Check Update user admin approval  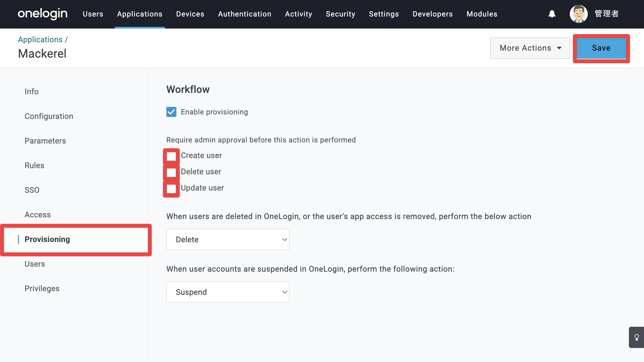[x=171, y=189]
